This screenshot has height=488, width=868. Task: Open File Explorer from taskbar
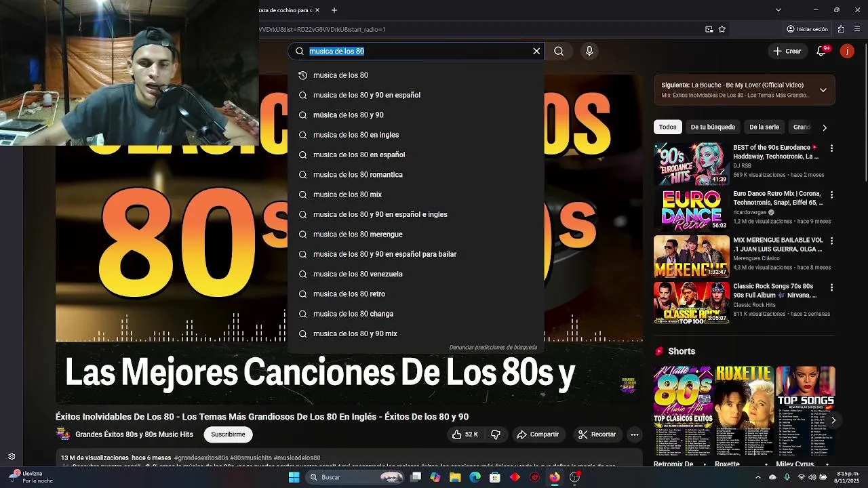455,477
